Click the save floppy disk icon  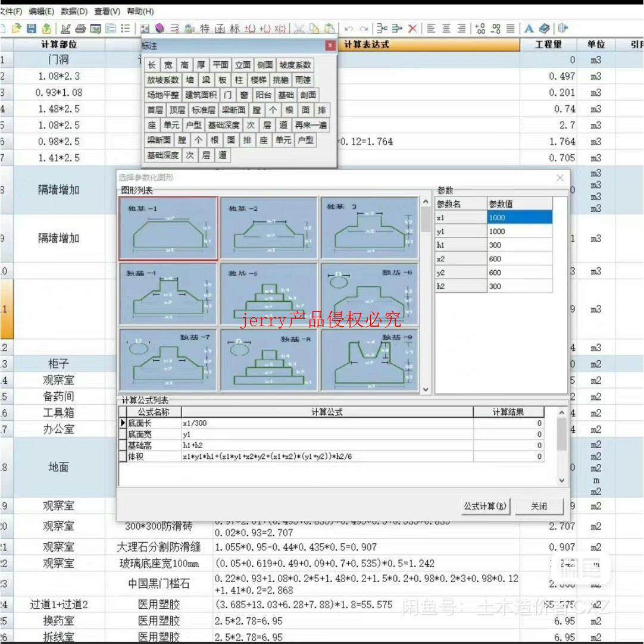point(32,29)
